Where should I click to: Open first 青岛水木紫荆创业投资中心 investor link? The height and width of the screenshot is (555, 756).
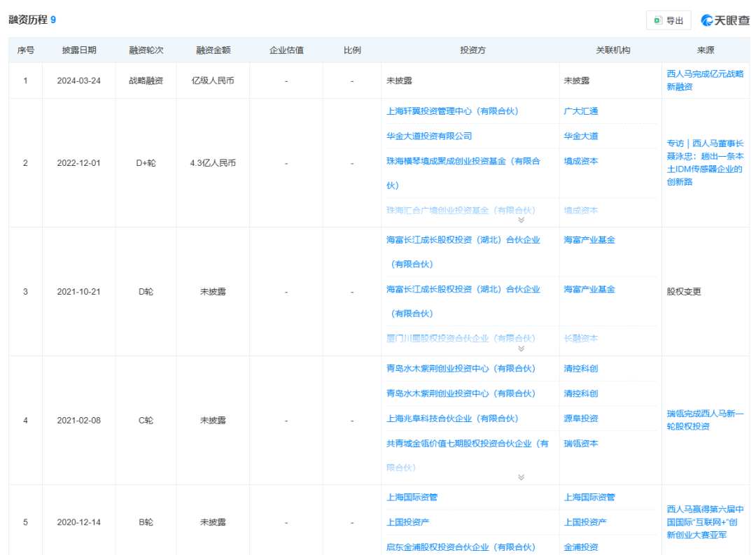click(461, 369)
